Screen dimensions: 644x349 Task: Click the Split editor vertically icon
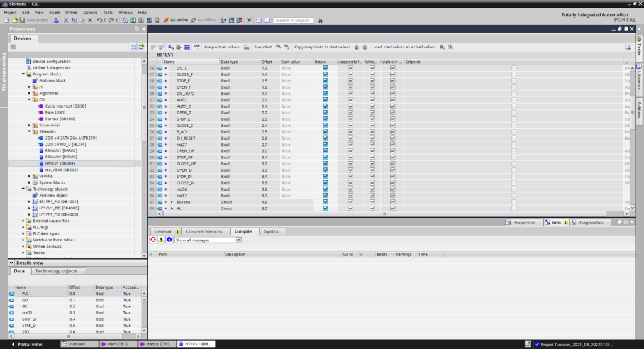click(267, 20)
